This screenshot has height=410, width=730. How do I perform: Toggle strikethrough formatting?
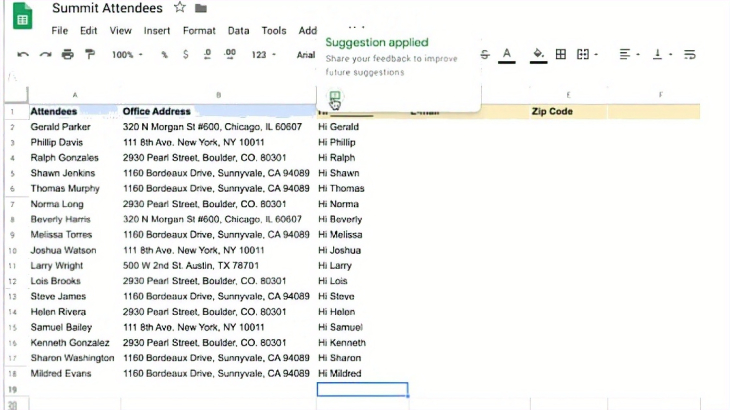point(485,54)
